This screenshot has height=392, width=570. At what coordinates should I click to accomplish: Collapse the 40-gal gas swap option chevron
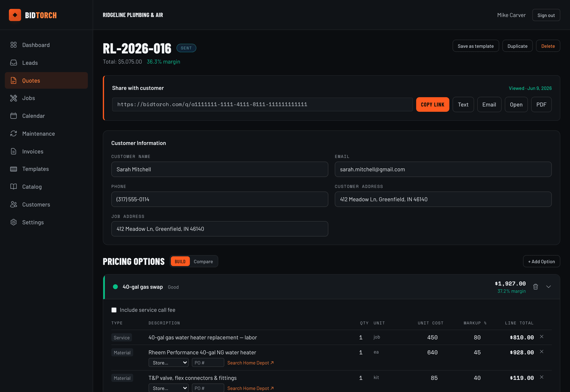(549, 287)
